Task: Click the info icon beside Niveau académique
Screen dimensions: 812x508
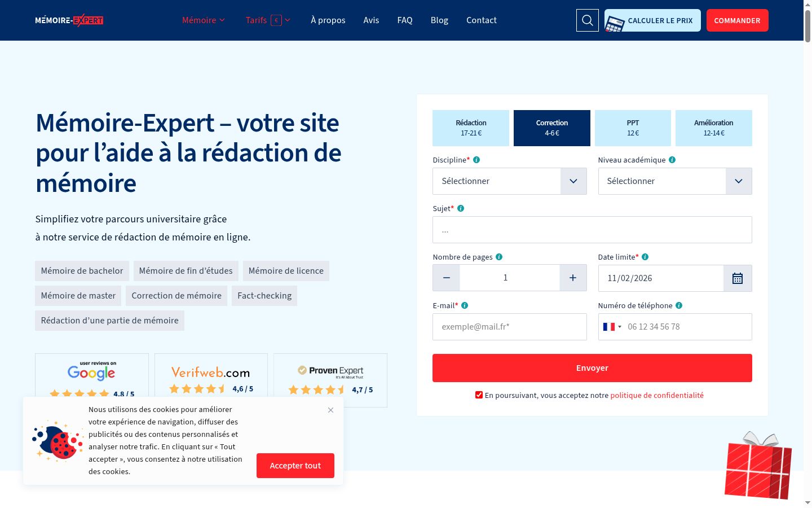Action: click(672, 160)
